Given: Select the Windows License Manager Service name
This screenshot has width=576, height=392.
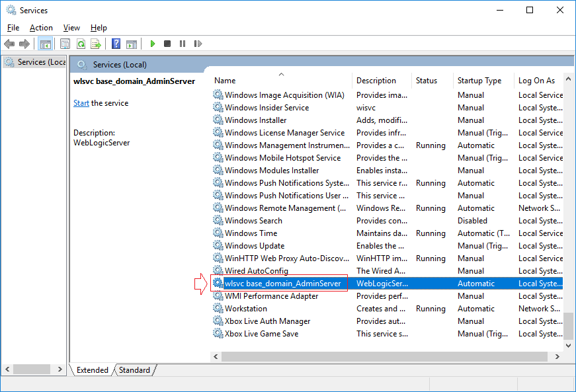Looking at the screenshot, I should click(x=285, y=132).
